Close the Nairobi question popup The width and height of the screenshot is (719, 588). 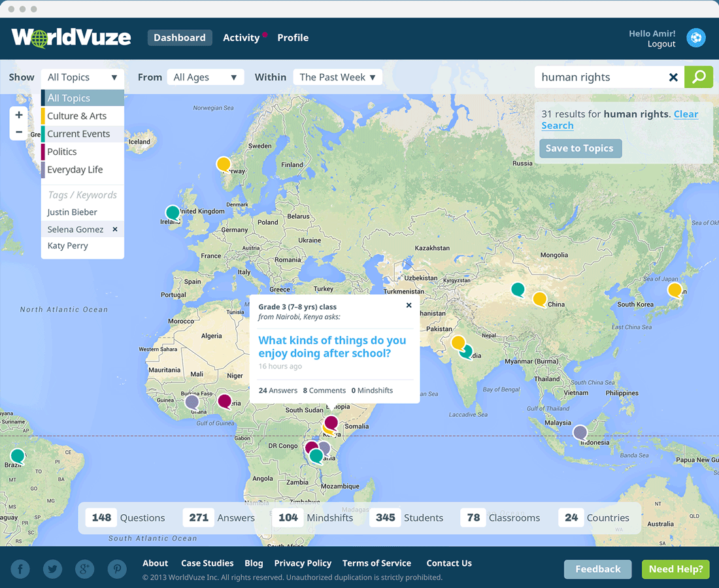[x=409, y=305]
